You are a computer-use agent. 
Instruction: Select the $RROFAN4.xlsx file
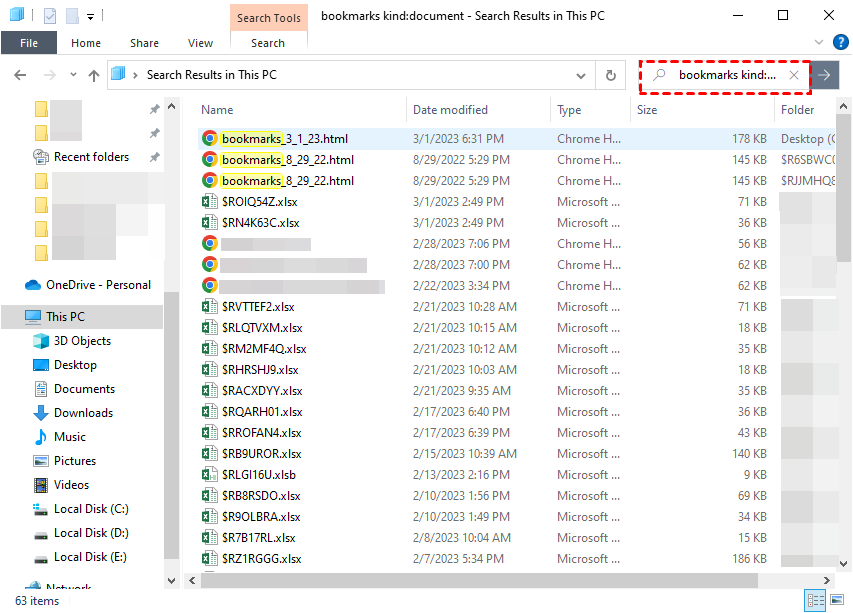[x=261, y=433]
